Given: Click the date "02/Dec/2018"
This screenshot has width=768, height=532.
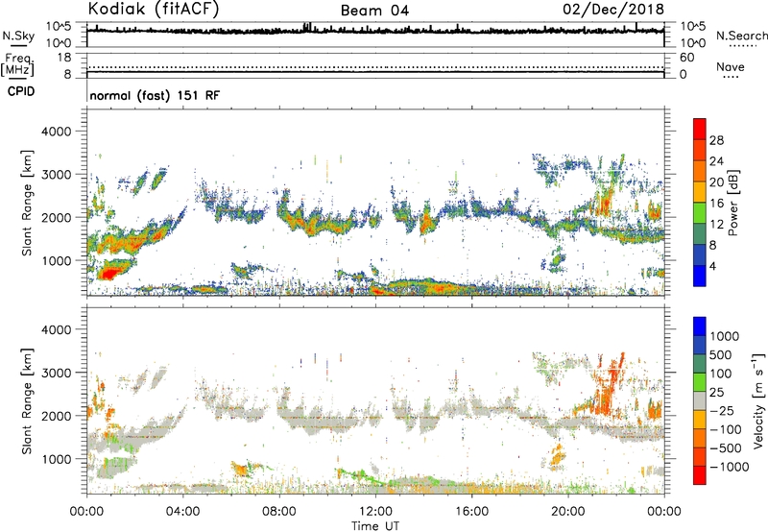Looking at the screenshot, I should pos(613,10).
